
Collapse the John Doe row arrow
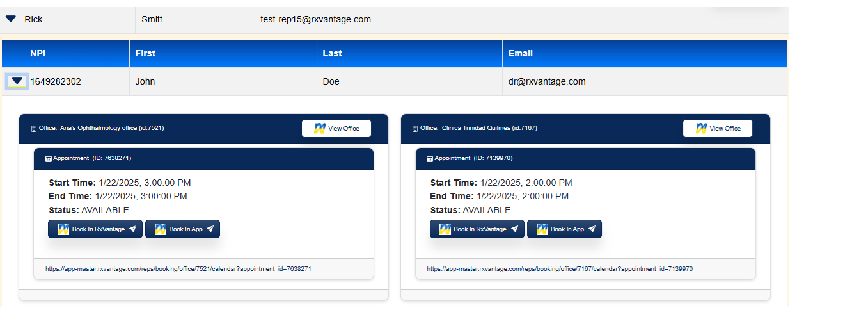coord(17,81)
